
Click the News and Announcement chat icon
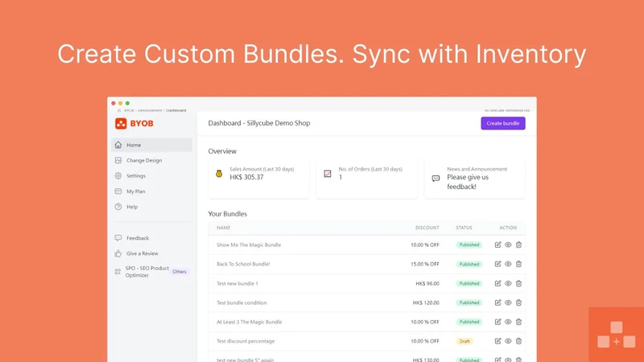436,179
